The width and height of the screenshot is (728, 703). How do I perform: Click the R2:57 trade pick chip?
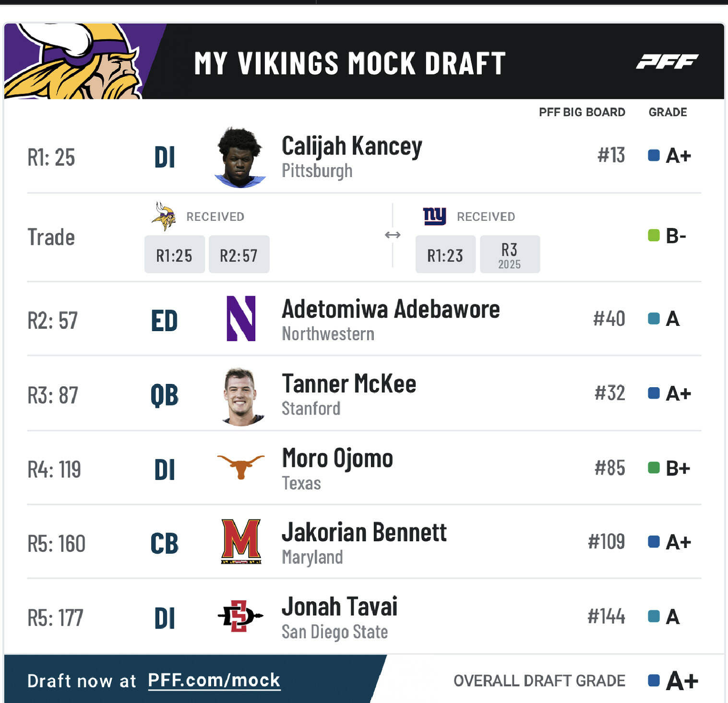click(x=239, y=255)
